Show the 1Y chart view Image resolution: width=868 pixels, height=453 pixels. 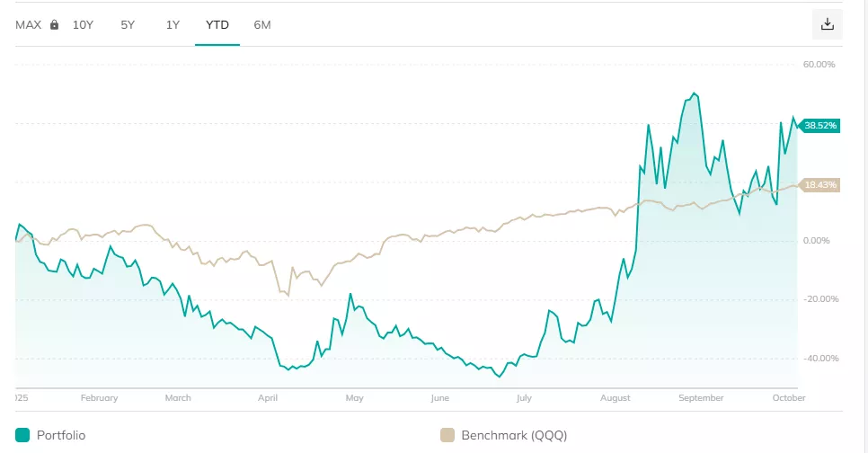173,25
